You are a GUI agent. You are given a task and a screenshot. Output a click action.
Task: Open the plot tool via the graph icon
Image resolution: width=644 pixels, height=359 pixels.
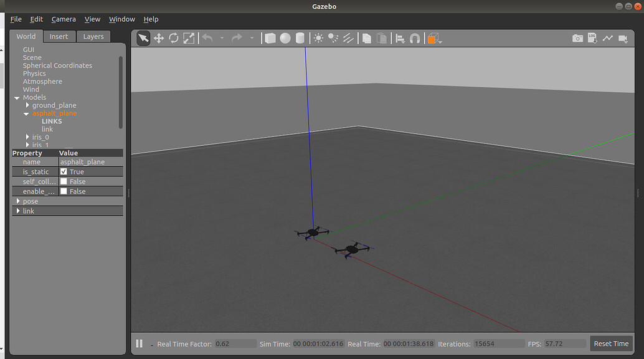608,37
